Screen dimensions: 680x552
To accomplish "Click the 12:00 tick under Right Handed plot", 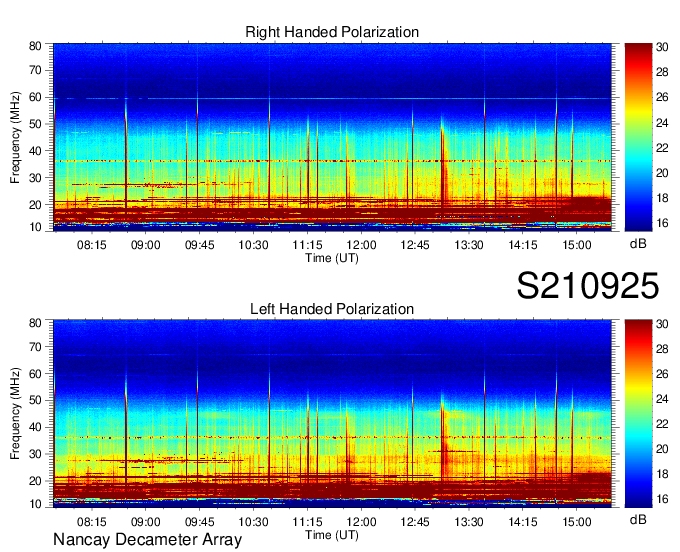I will [361, 245].
